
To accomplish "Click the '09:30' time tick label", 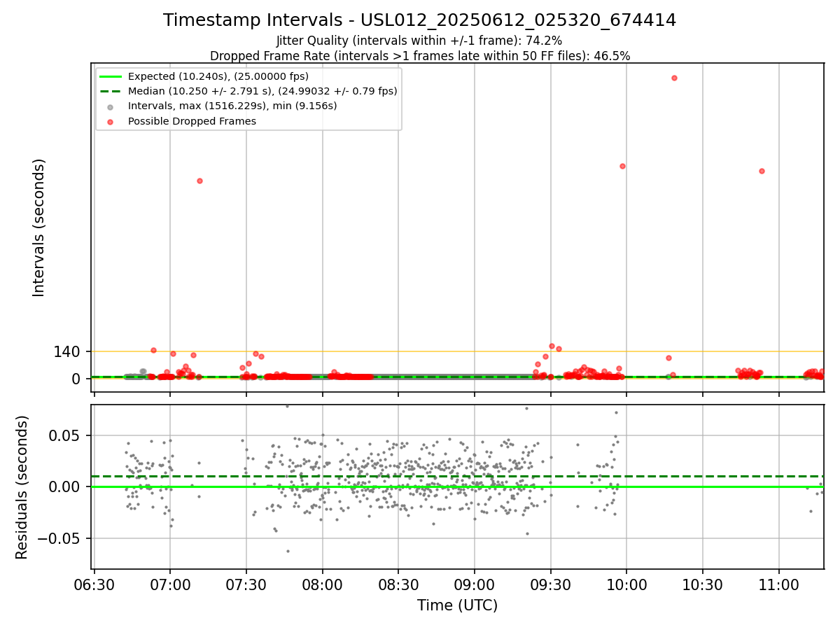I will 551,585.
